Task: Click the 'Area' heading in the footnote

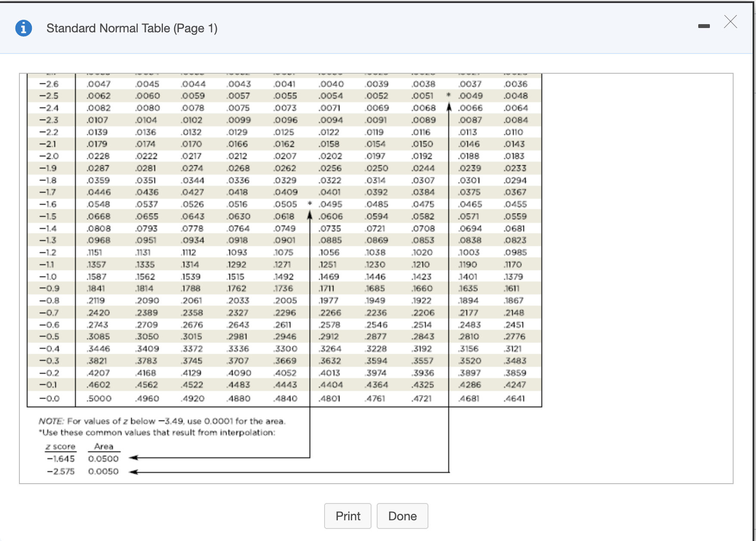Action: pyautogui.click(x=104, y=447)
